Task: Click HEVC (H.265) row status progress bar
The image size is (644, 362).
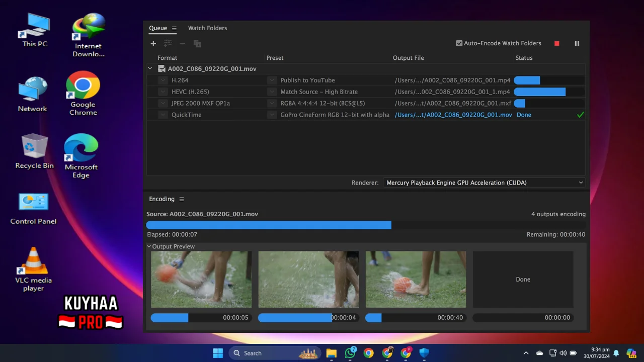Action: point(549,92)
